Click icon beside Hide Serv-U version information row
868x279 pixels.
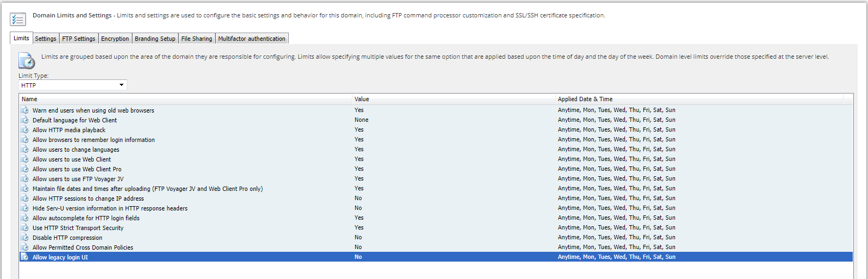[x=24, y=208]
